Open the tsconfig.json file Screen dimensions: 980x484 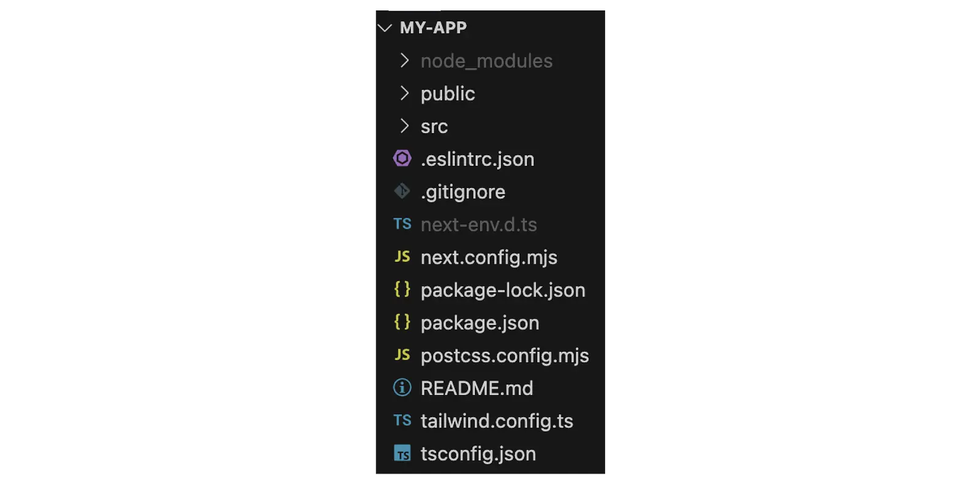[478, 454]
